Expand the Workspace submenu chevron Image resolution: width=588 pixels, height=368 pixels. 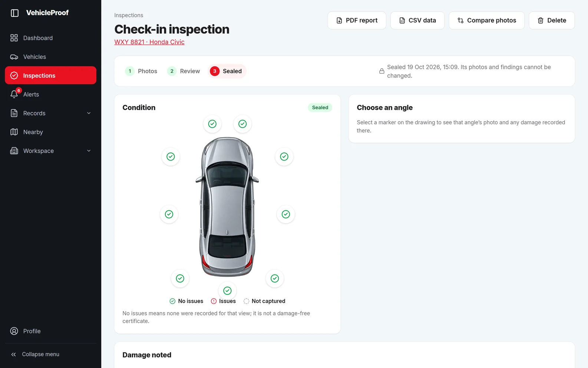(89, 151)
